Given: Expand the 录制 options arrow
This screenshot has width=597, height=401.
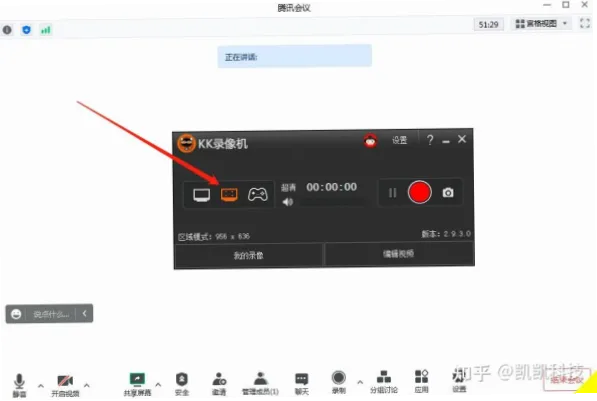Looking at the screenshot, I should pos(360,382).
